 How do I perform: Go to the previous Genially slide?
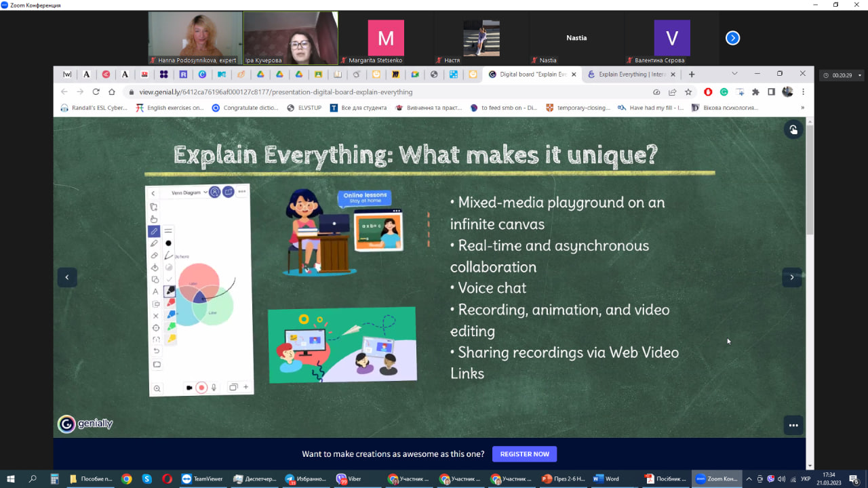[66, 277]
